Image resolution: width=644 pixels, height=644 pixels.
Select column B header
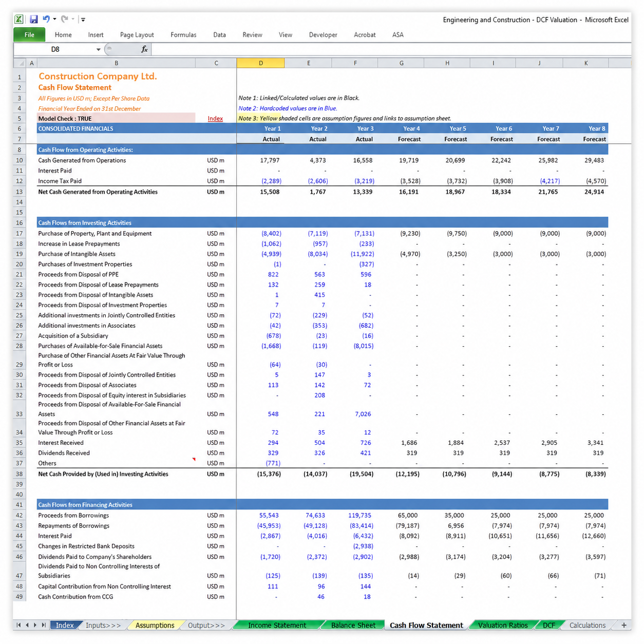pos(116,63)
